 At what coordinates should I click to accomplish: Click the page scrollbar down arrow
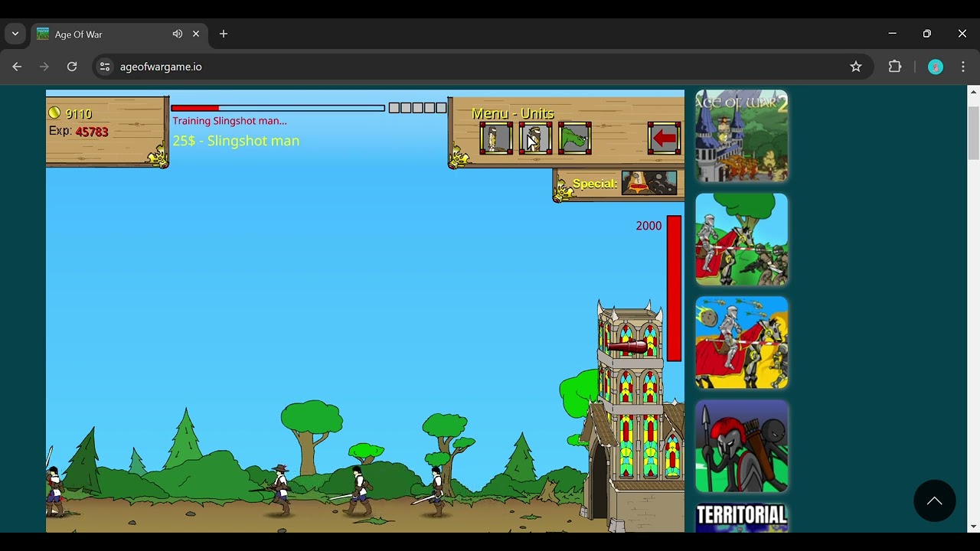tap(973, 527)
